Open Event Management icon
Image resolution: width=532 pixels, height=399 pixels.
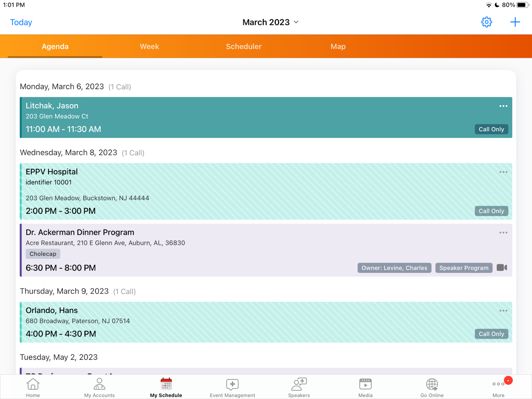(x=232, y=385)
